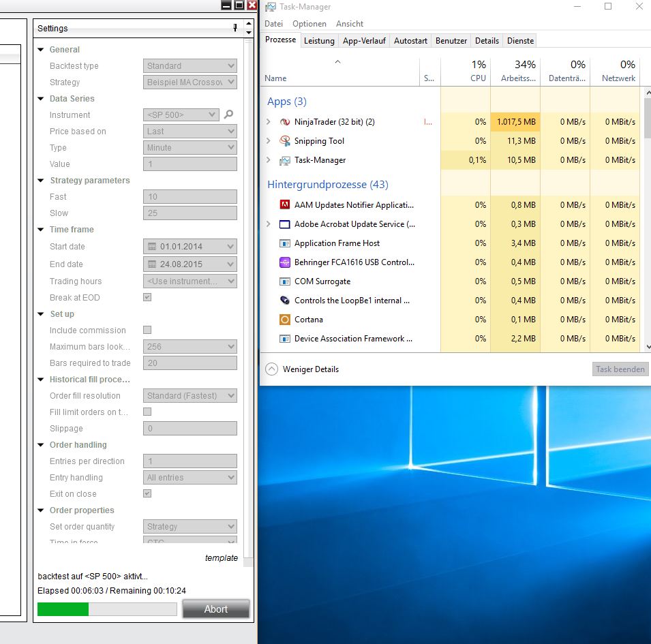This screenshot has height=644, width=651.
Task: Sort by the CPU column header
Action: click(466, 72)
